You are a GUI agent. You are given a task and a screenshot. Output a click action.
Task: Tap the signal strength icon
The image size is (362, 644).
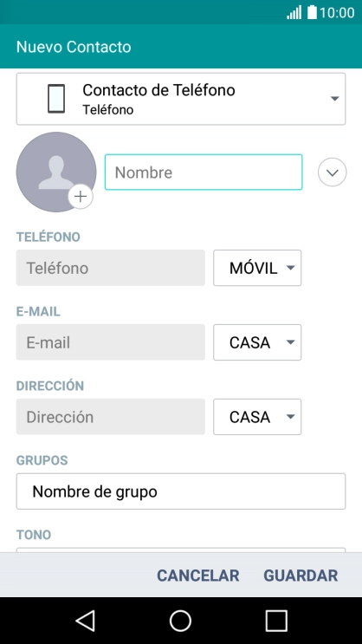(294, 12)
